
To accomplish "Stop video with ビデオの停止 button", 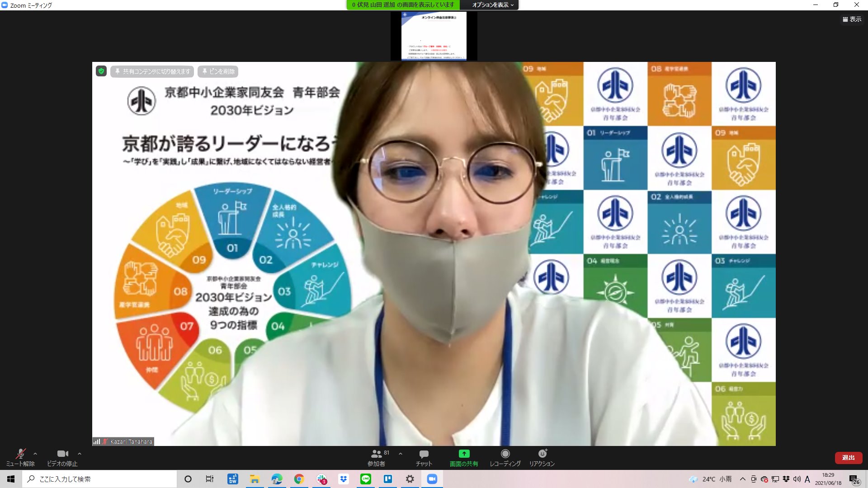I will tap(62, 457).
